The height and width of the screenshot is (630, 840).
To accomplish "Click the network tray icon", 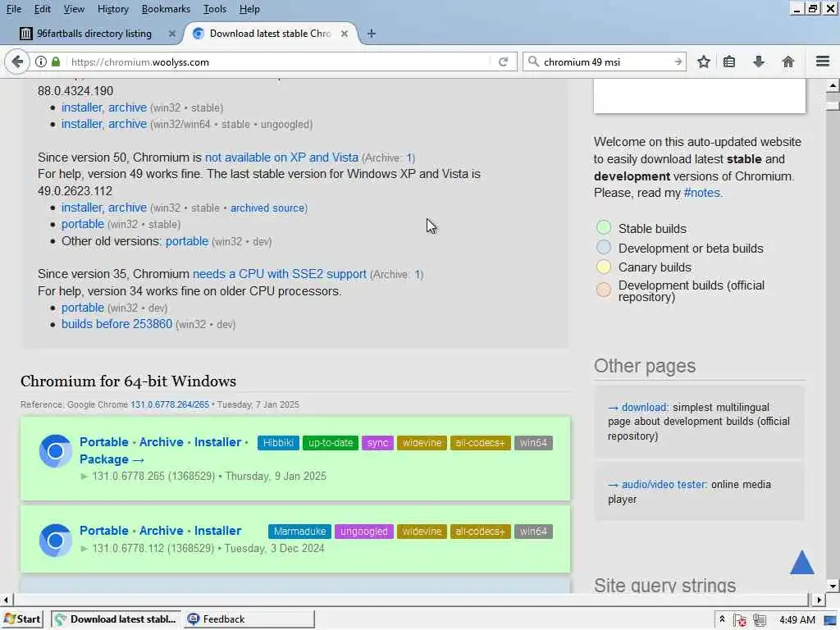I will (x=759, y=620).
